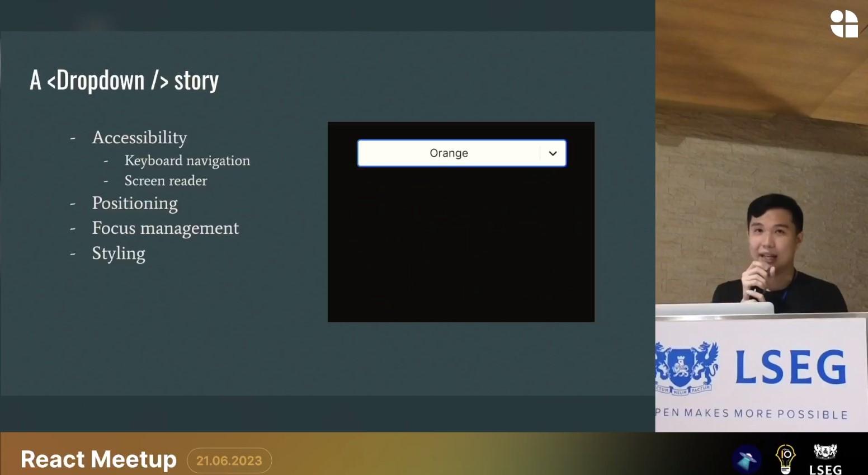
Task: Click the LSEG logo in bottom bar
Action: coord(825,460)
